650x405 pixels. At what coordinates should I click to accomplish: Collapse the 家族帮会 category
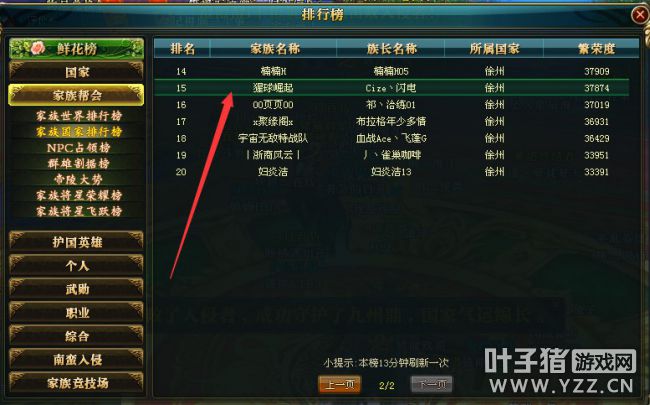(77, 95)
